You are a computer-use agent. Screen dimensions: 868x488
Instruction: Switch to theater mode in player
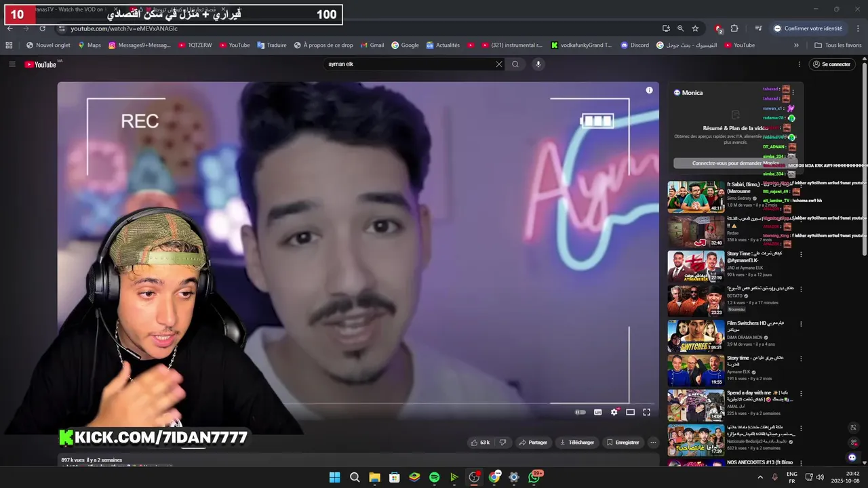point(630,412)
